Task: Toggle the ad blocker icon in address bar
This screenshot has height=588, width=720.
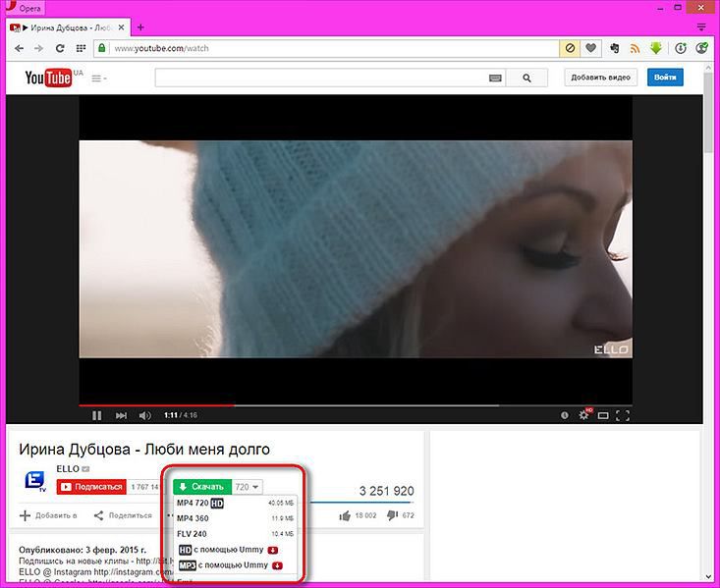Action: (x=570, y=48)
